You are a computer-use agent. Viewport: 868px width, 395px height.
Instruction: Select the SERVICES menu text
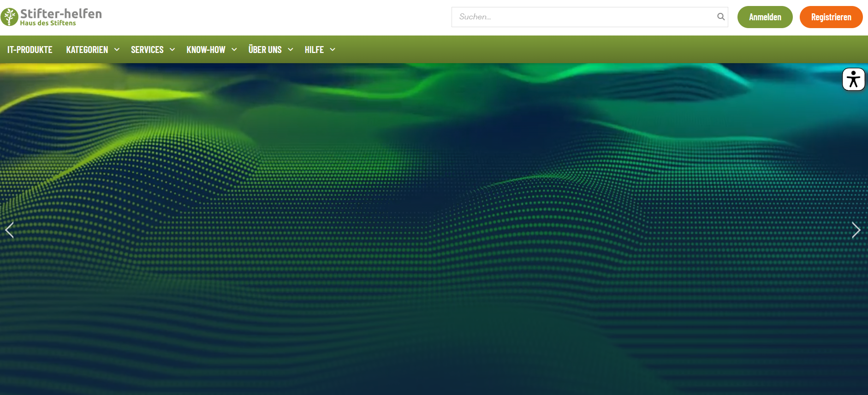pyautogui.click(x=147, y=50)
